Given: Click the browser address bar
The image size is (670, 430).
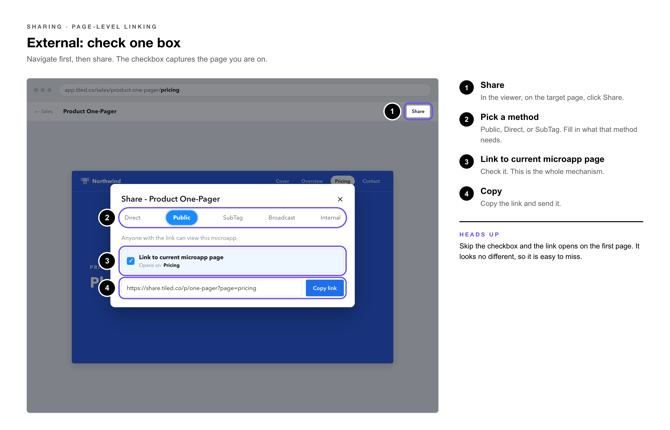Looking at the screenshot, I should coord(245,90).
